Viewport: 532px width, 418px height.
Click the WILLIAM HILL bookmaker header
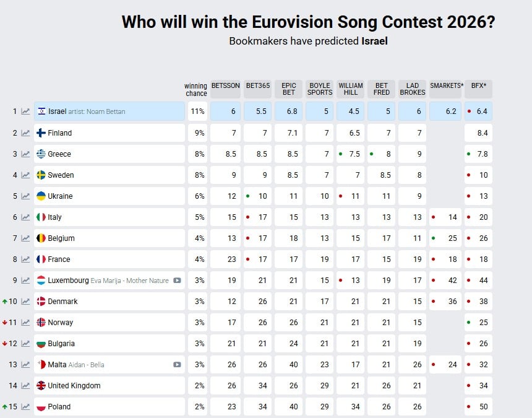click(x=351, y=89)
